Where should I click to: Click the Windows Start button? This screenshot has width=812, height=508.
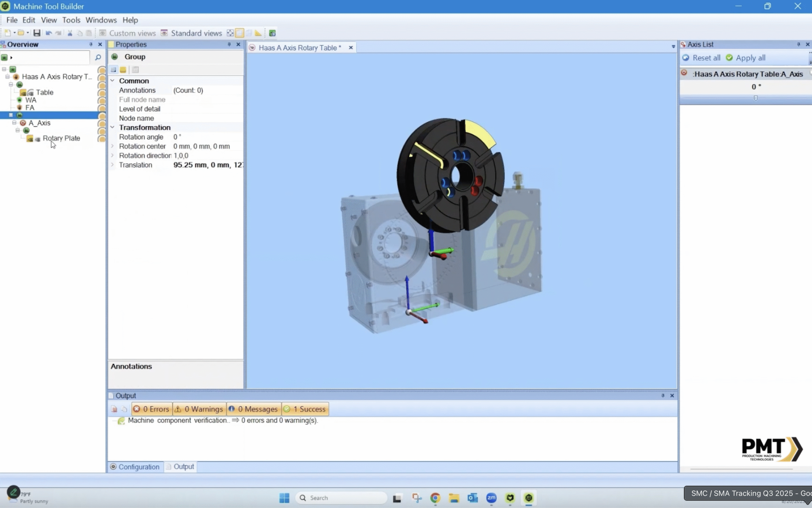(284, 498)
